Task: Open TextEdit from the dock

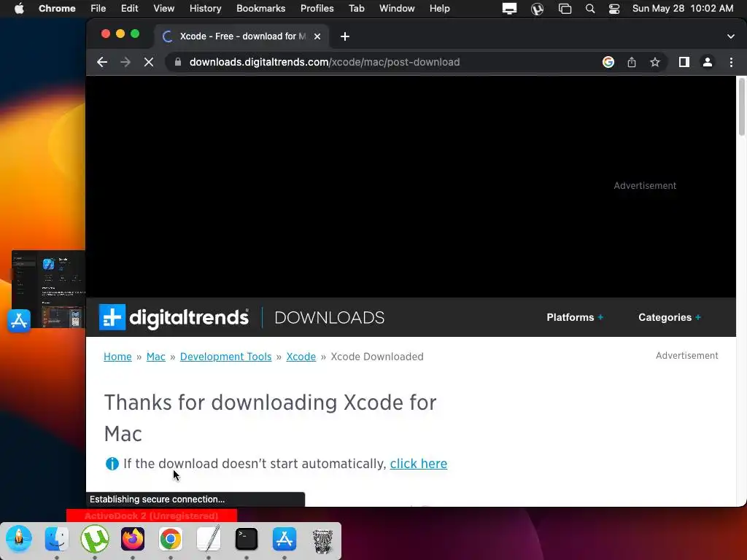Action: [209, 539]
